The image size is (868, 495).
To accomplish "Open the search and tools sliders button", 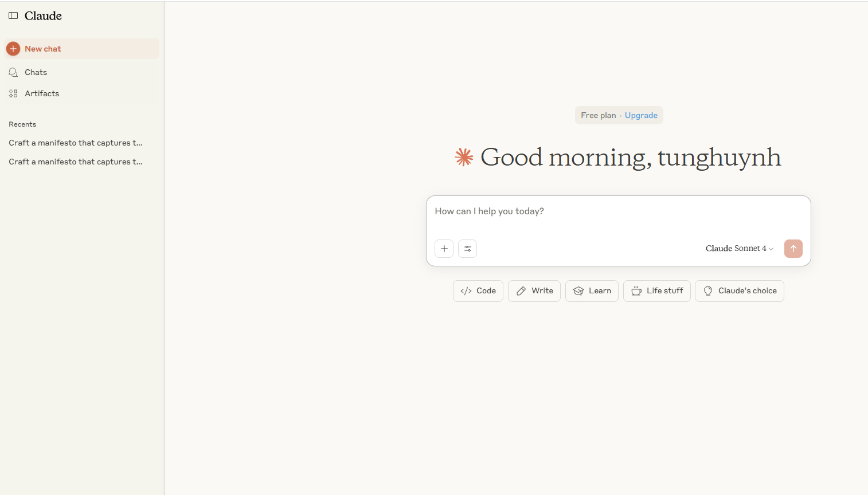I will (468, 249).
